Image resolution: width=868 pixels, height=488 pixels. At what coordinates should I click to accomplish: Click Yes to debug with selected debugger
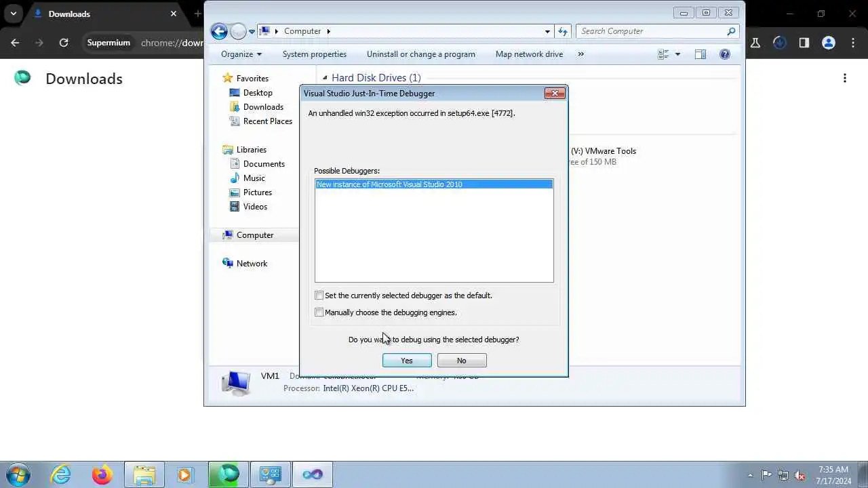(x=407, y=361)
